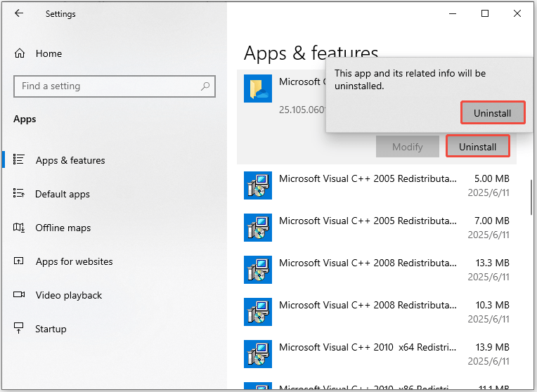
Task: Select the Video playback section
Action: pyautogui.click(x=114, y=295)
